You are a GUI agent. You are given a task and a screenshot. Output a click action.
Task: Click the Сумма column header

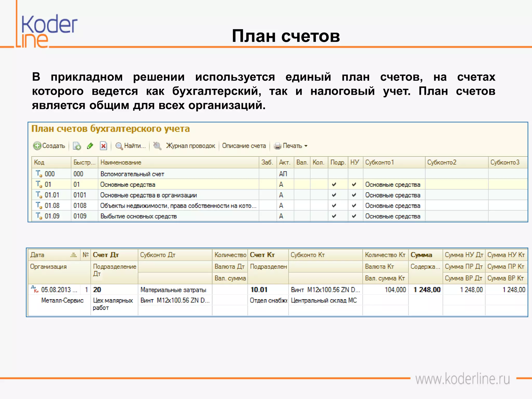pyautogui.click(x=425, y=255)
